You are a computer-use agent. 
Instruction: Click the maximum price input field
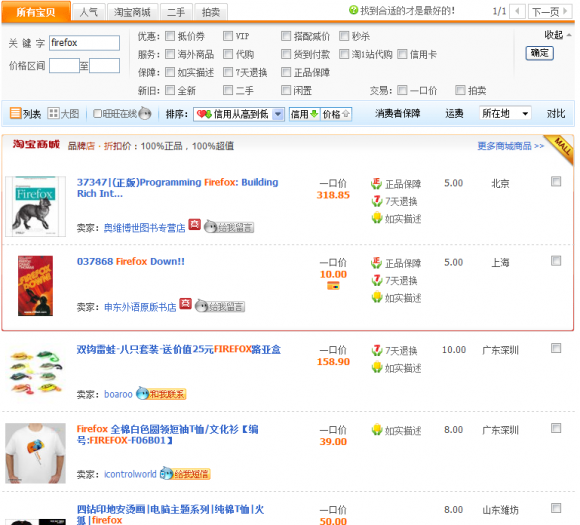104,65
